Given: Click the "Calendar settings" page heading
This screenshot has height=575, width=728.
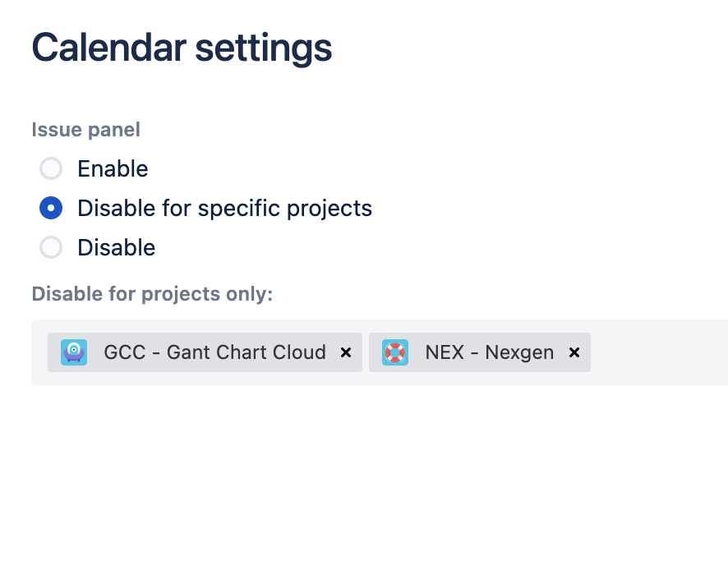Looking at the screenshot, I should [x=182, y=48].
